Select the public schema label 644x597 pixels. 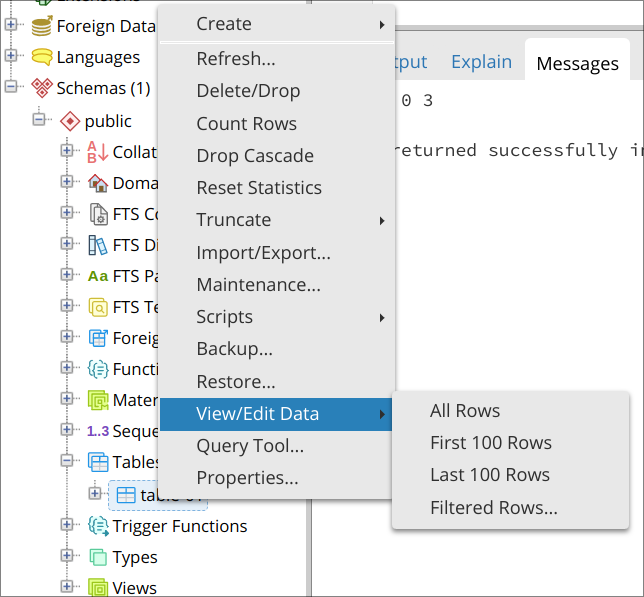click(x=108, y=122)
